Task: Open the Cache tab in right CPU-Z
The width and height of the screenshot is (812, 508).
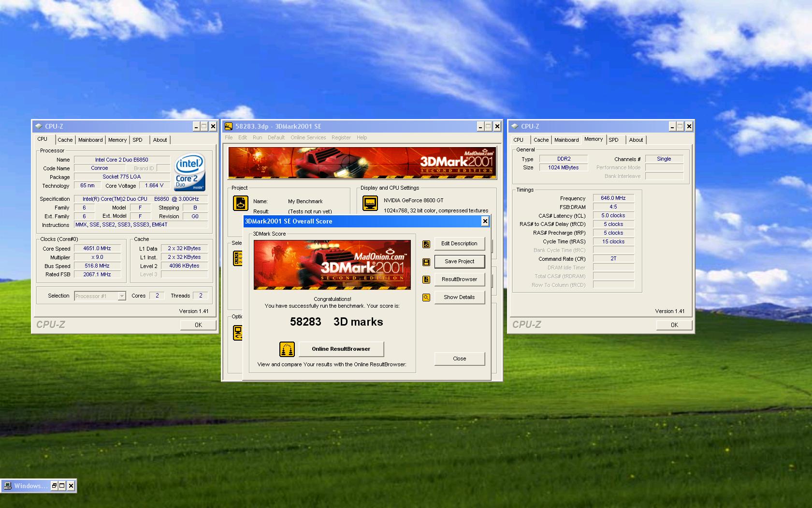Action: click(x=541, y=140)
